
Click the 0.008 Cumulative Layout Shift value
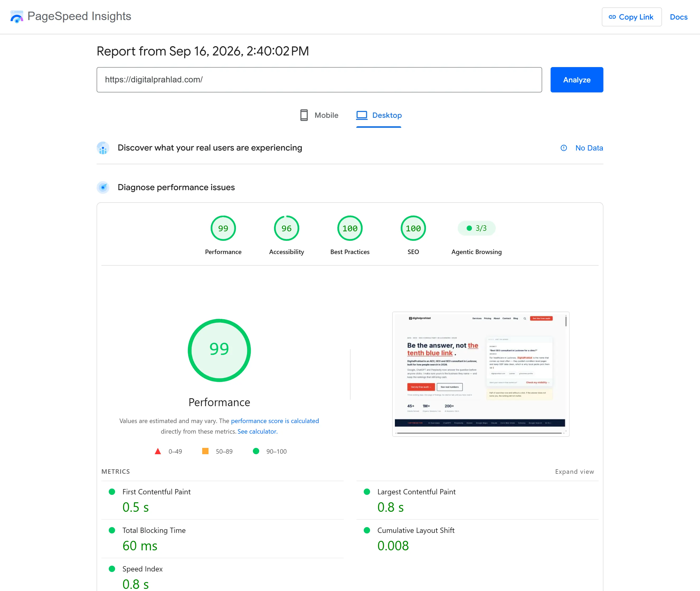point(393,546)
